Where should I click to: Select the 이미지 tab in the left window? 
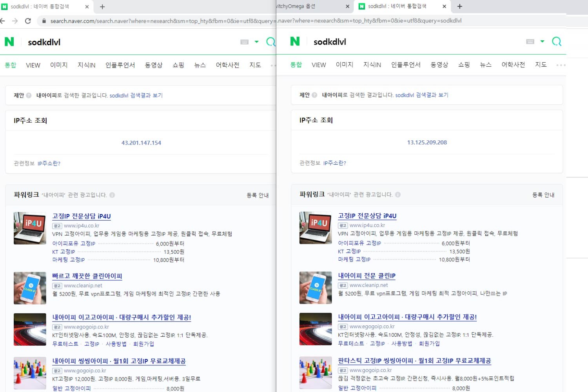(59, 65)
